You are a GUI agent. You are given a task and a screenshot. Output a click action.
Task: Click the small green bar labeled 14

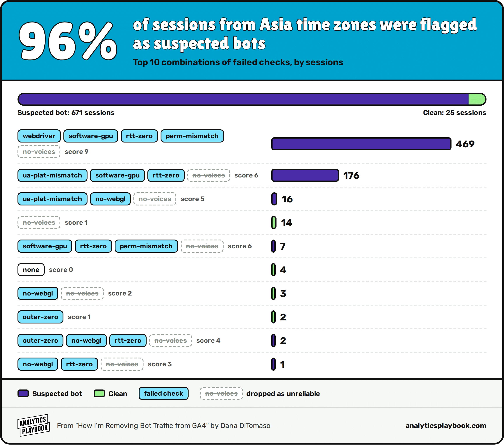[x=274, y=222]
